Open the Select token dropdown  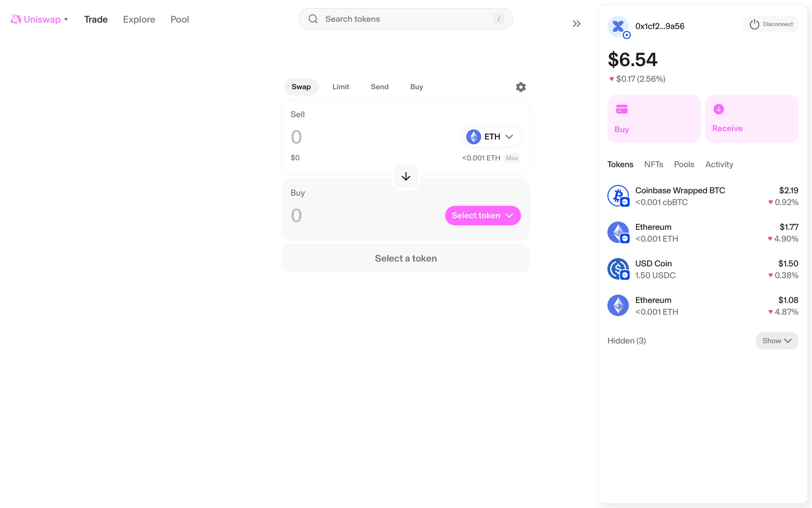tap(483, 215)
